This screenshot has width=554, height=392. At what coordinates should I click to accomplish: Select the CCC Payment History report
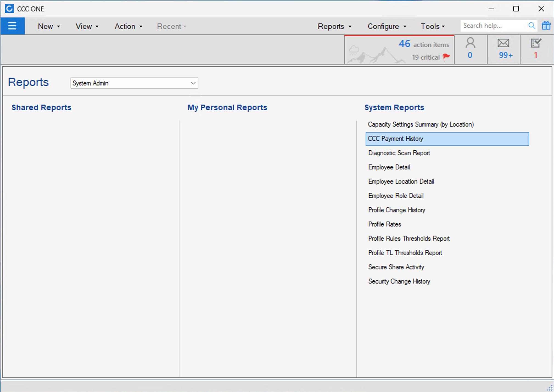pyautogui.click(x=447, y=139)
